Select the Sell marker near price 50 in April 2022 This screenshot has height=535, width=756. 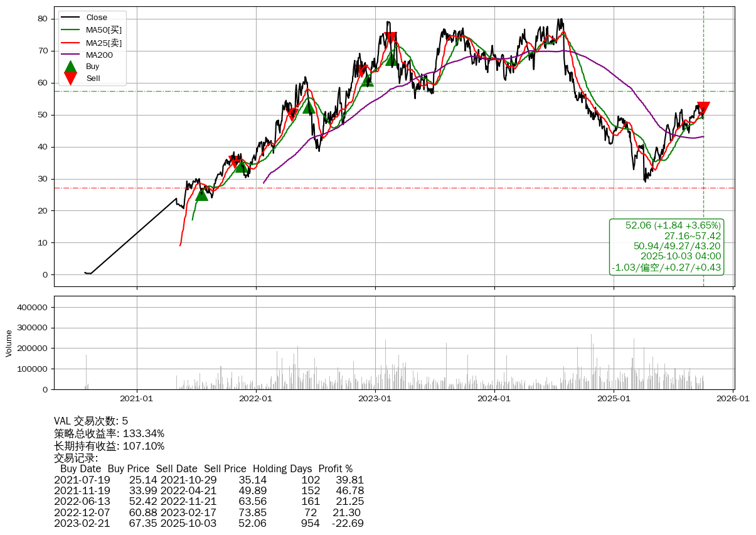[x=291, y=114]
